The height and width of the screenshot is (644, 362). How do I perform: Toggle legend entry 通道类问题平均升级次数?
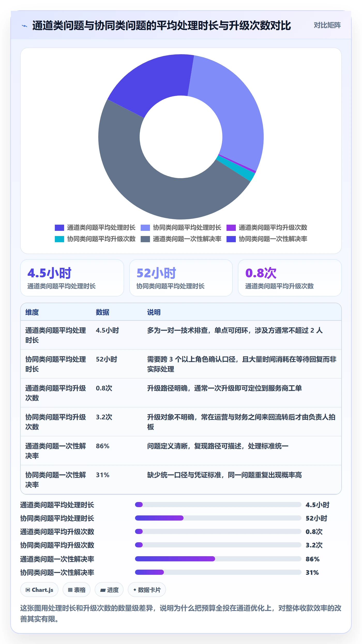coord(267,228)
